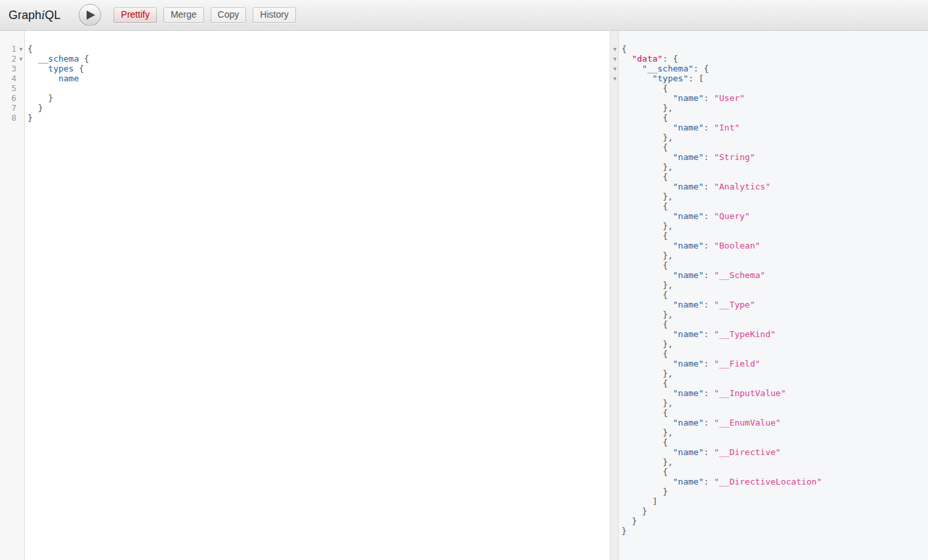
Task: Collapse the fold arrow on query line 1
Action: point(21,49)
